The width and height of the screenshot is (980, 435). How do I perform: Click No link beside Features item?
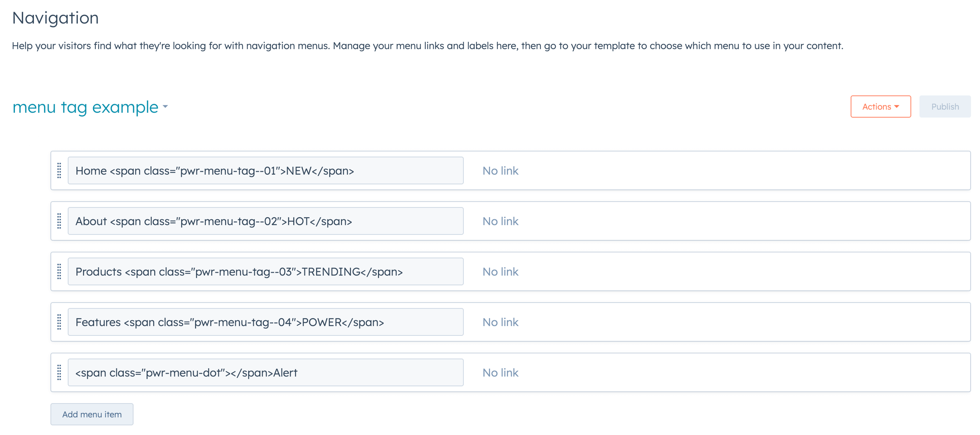[500, 322]
